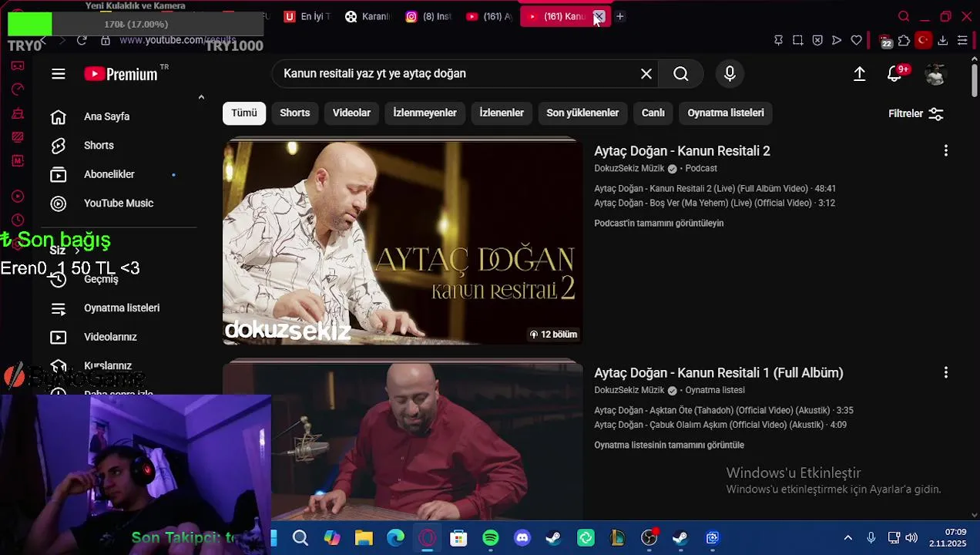Collapse sidebar with the small up chevron
This screenshot has height=555, width=980.
(201, 97)
